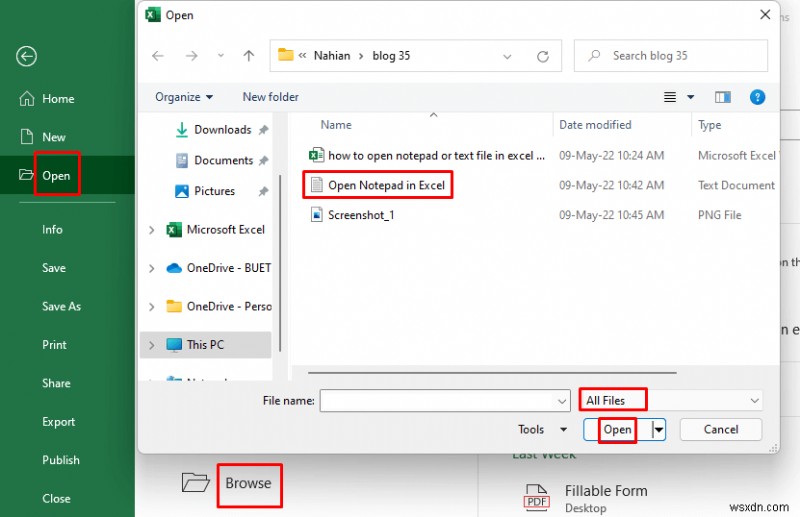Expand the This PC node

[152, 345]
